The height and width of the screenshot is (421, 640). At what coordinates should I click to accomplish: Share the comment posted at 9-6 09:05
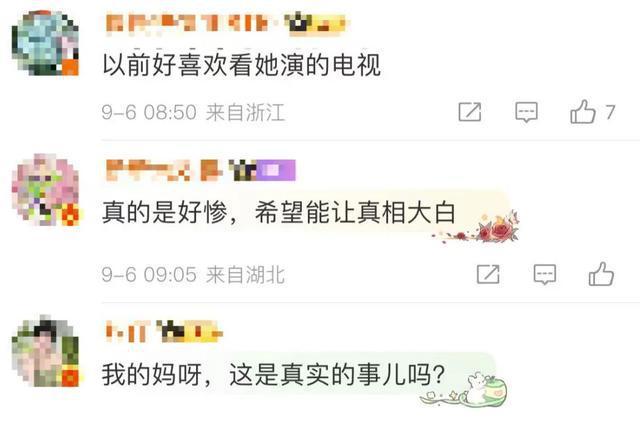point(488,274)
